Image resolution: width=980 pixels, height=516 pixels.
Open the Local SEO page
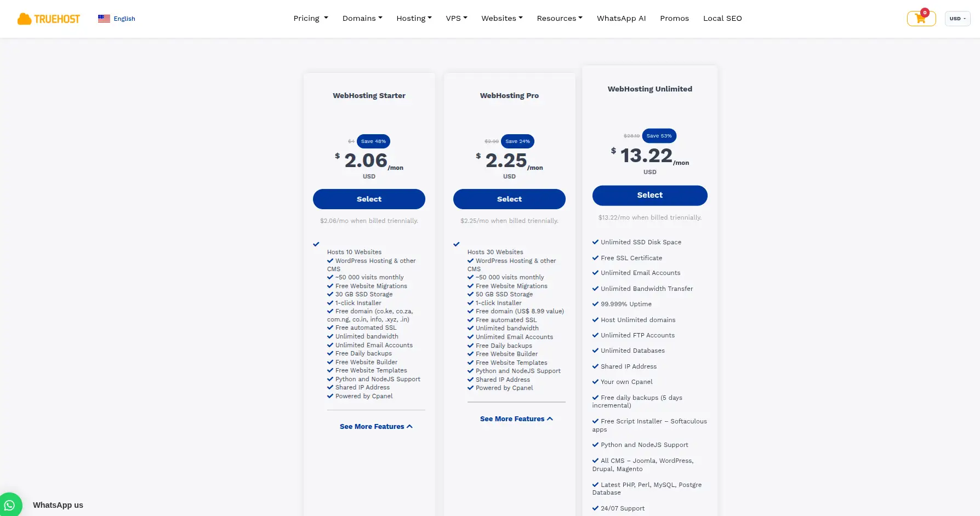(722, 18)
